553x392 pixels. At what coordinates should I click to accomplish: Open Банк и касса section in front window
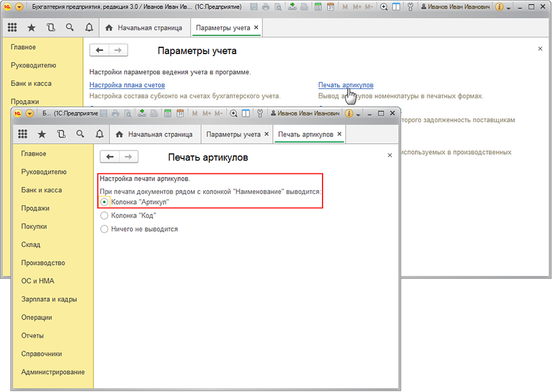(x=41, y=190)
